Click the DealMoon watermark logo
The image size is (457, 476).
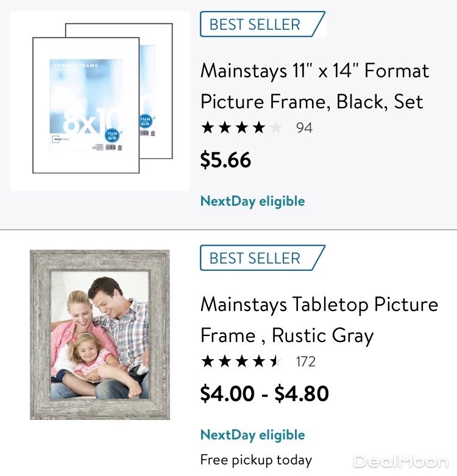pos(400,461)
